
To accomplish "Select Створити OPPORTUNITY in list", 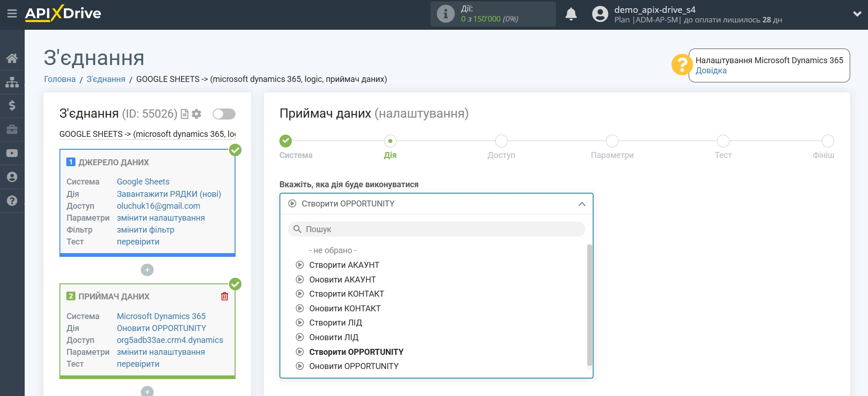I will pyautogui.click(x=356, y=352).
